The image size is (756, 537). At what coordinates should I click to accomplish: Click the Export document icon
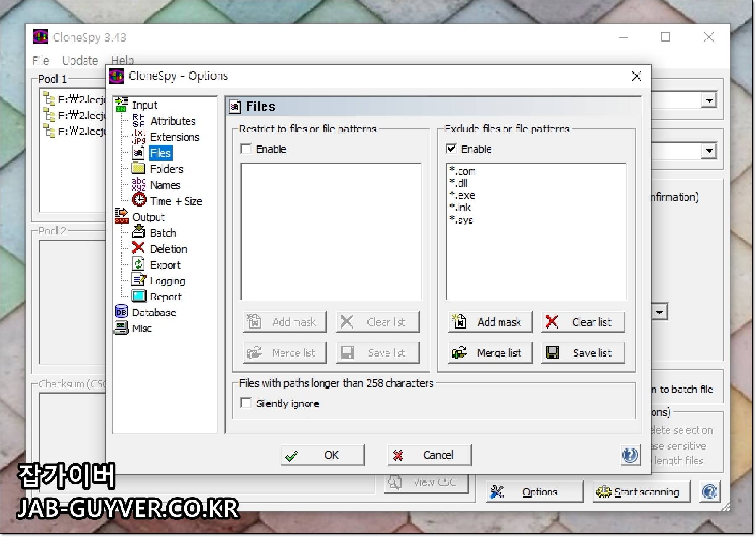139,264
